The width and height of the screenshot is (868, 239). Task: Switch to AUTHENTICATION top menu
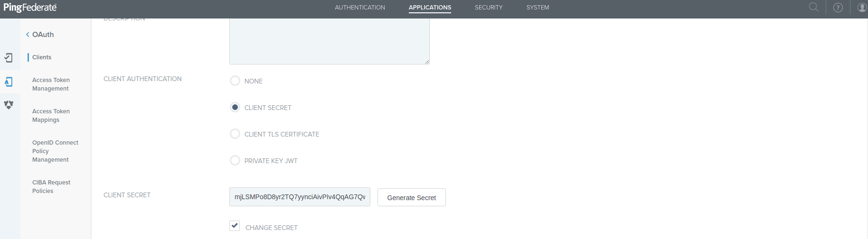point(360,8)
